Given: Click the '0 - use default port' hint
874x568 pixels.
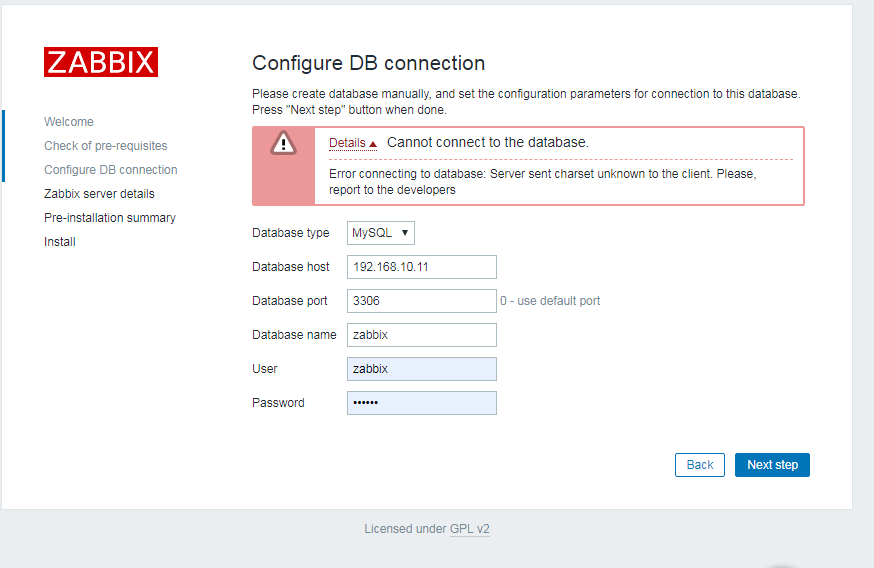Looking at the screenshot, I should (x=550, y=301).
